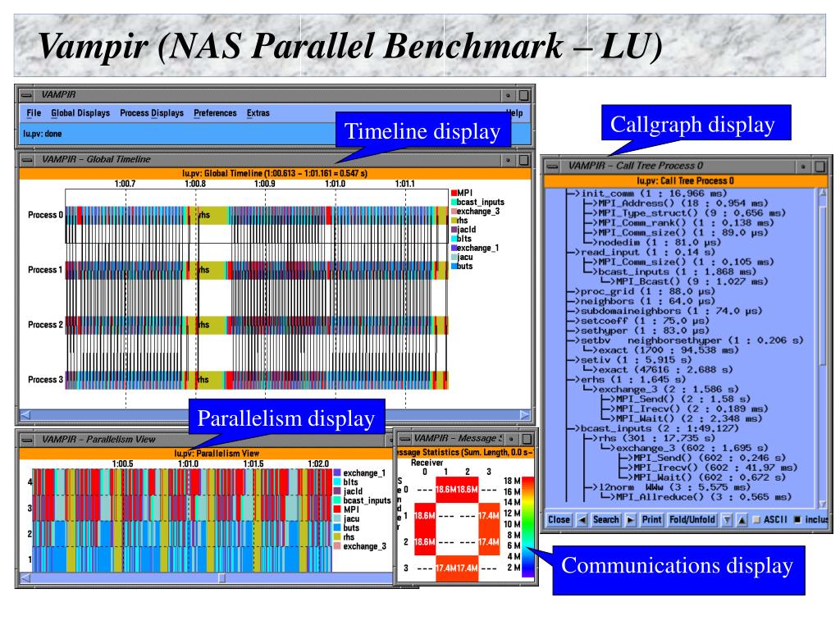The image size is (840, 630).
Task: Open the Process Displays menu
Action: pyautogui.click(x=152, y=113)
